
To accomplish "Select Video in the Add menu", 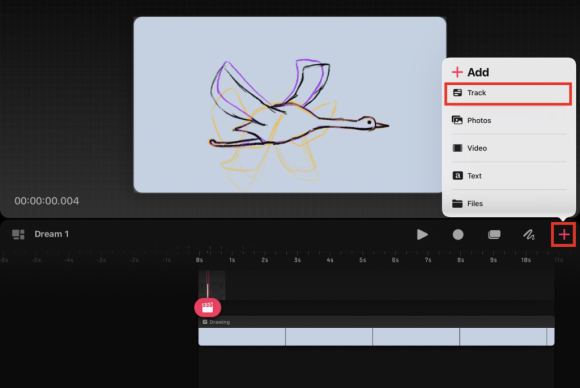I will click(508, 148).
